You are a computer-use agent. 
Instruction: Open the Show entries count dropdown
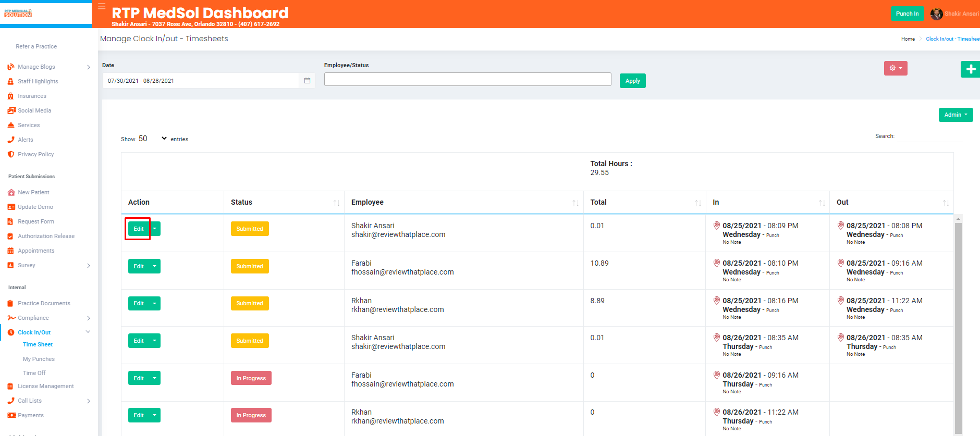click(153, 139)
